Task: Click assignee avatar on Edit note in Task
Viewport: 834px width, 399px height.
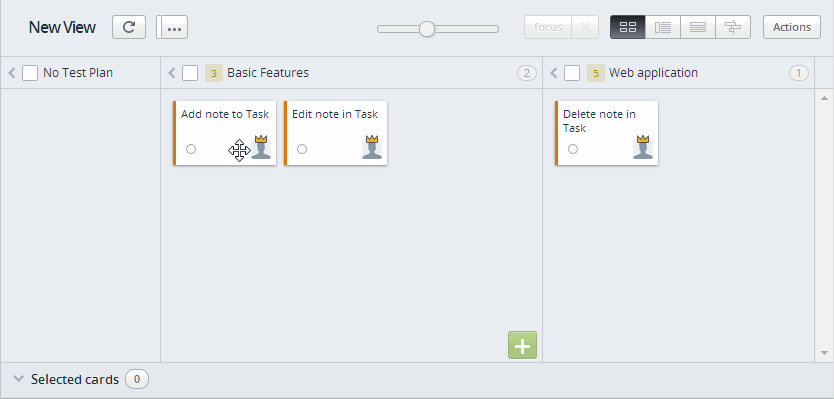Action: point(372,147)
